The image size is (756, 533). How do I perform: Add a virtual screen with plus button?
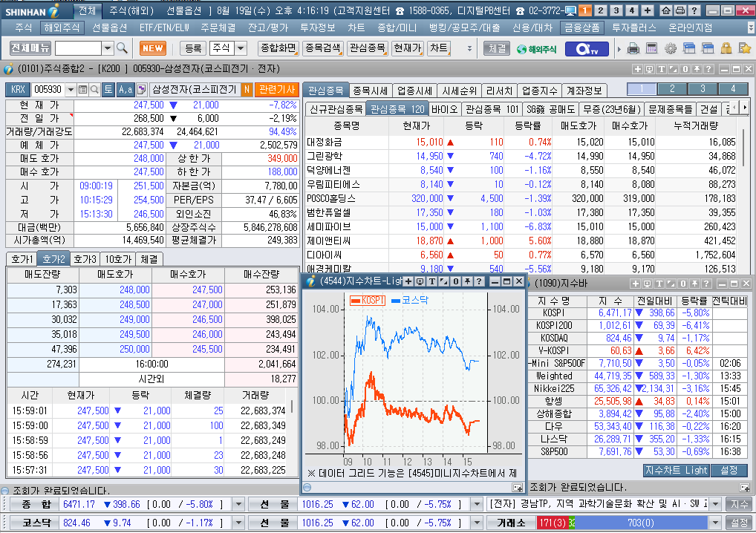coord(647,10)
